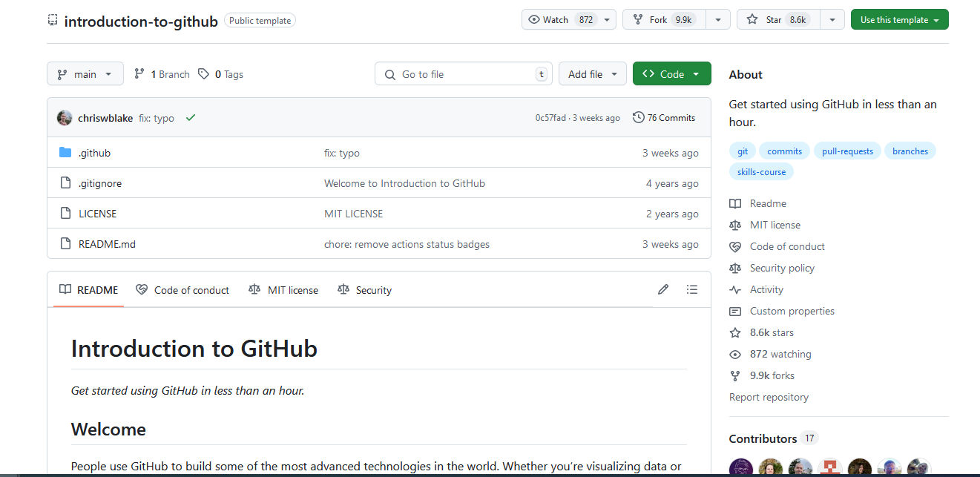Click the star icon beside 8.6k stars

tap(735, 332)
